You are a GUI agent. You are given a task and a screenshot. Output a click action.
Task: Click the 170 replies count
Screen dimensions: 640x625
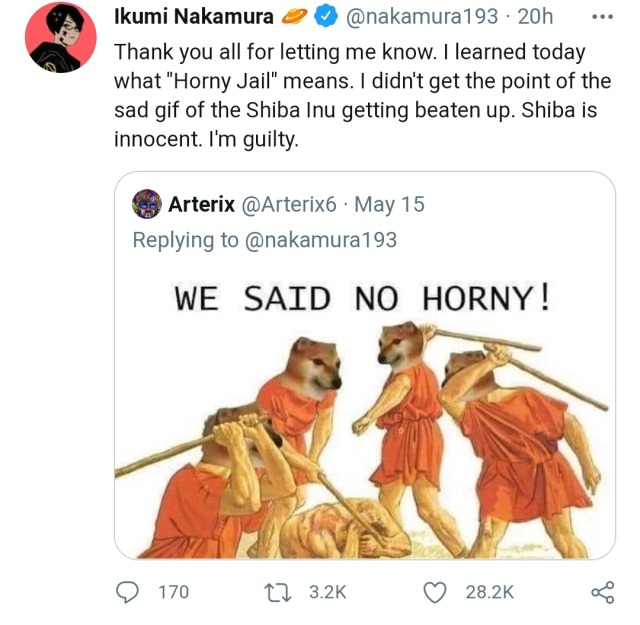pyautogui.click(x=173, y=592)
